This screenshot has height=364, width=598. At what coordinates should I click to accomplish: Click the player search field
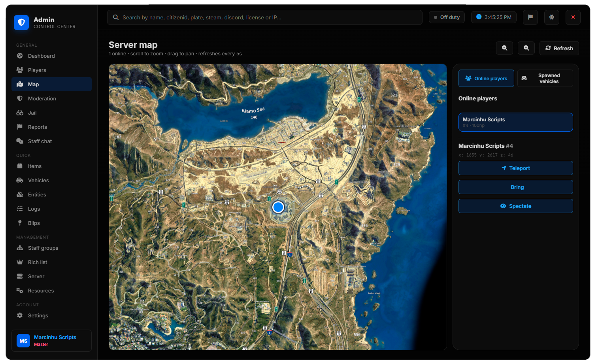pos(264,17)
